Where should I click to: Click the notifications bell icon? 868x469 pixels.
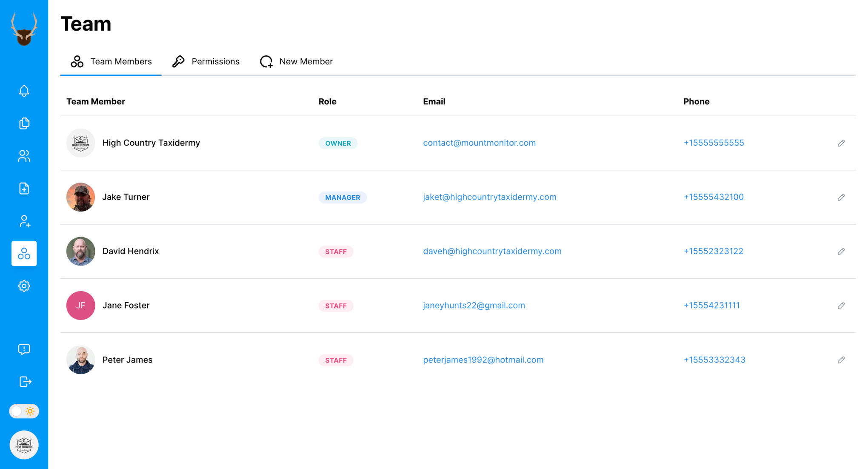[24, 91]
